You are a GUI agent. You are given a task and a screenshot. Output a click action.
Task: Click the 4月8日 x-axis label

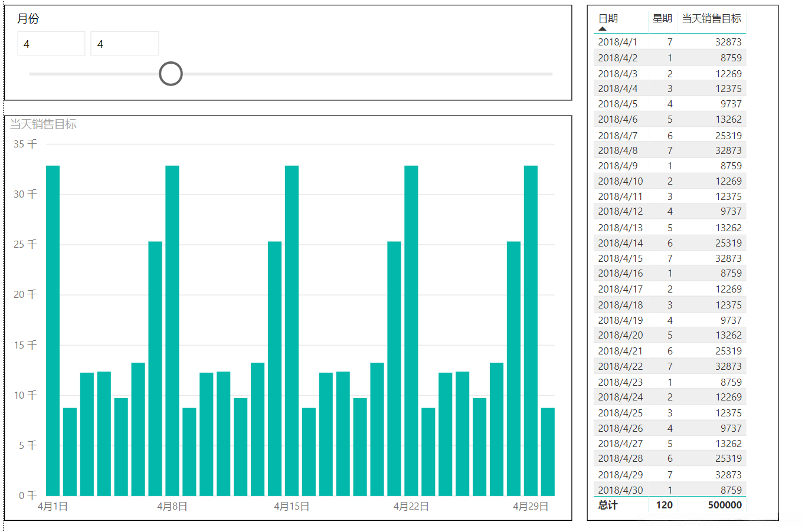point(172,506)
